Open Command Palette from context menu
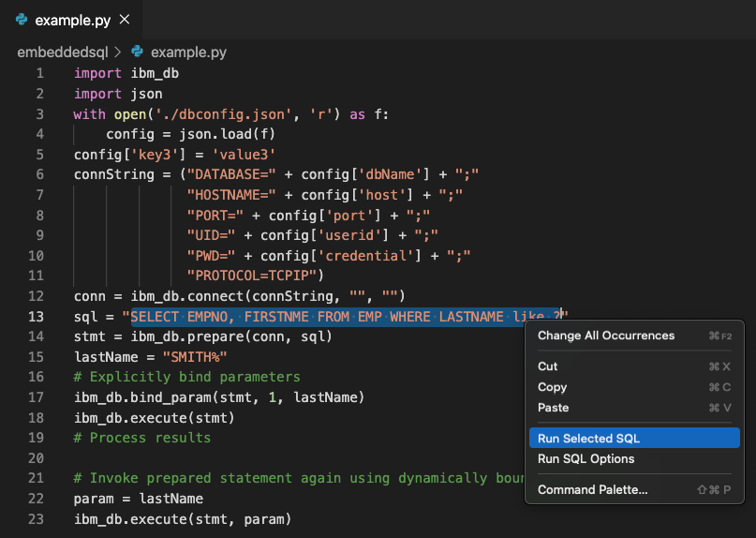 [x=634, y=490]
